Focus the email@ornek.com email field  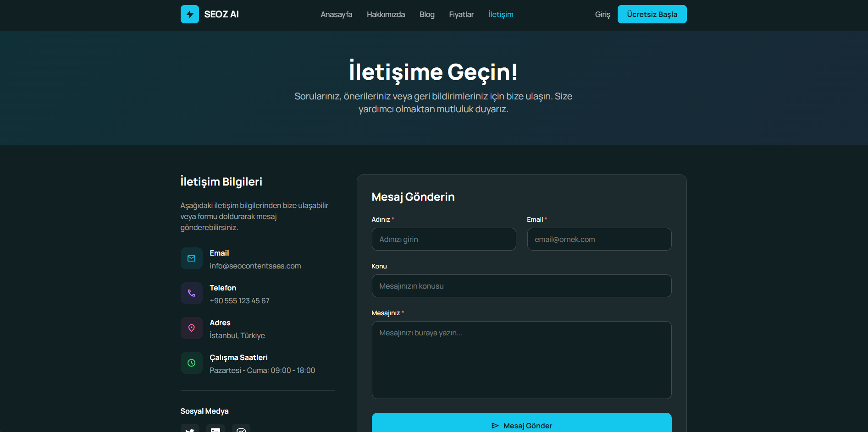[599, 239]
